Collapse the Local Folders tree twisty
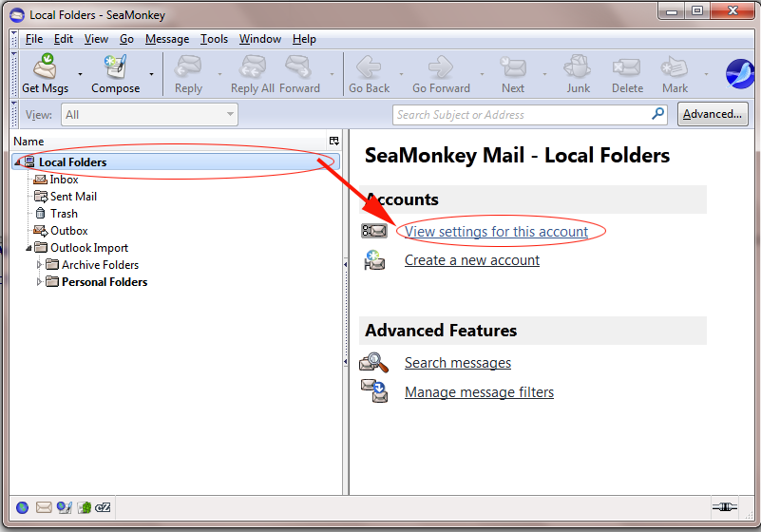 17,162
